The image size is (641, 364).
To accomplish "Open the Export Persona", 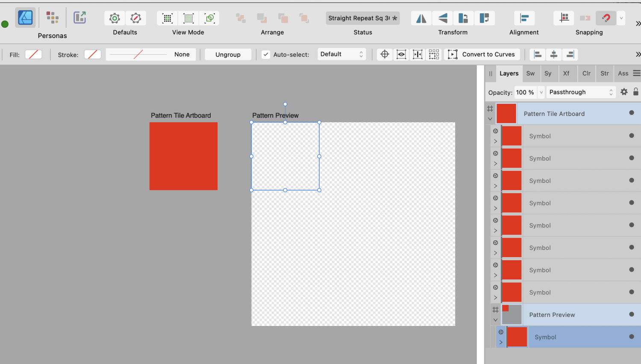I will pyautogui.click(x=79, y=18).
